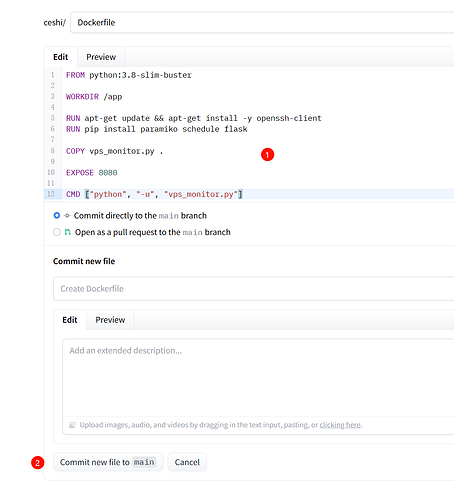Place cursor on FROM python:3.8-slim-buster line

tap(129, 75)
